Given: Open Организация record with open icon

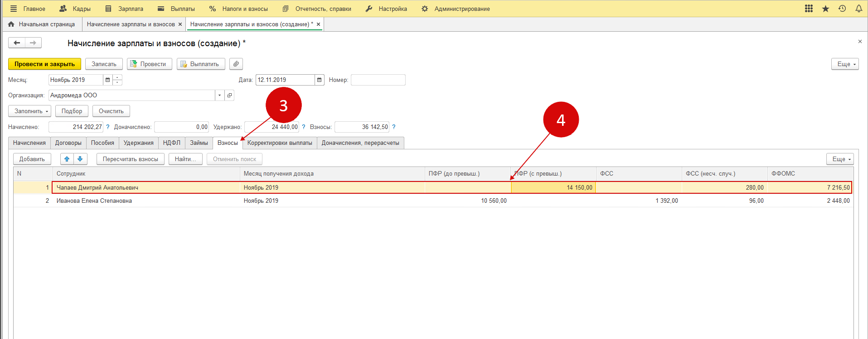Looking at the screenshot, I should click(x=229, y=95).
